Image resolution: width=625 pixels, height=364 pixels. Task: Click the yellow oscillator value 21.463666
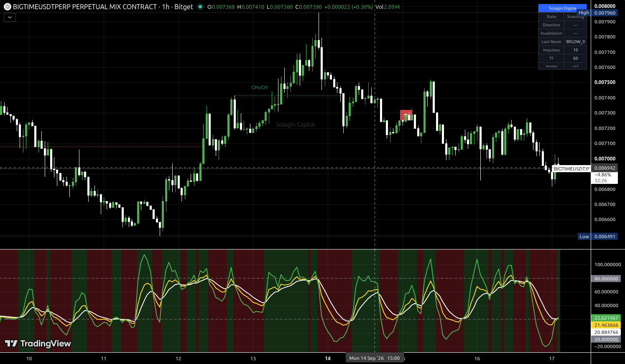606,325
